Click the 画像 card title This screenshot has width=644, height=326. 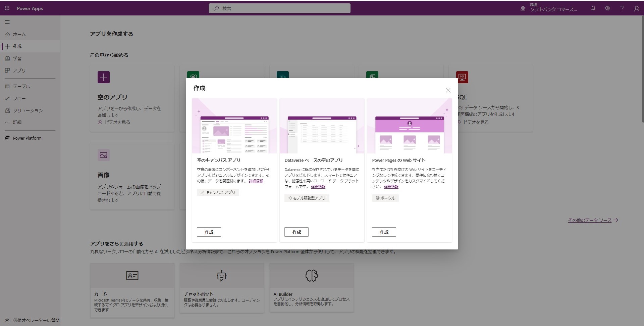[x=104, y=175]
